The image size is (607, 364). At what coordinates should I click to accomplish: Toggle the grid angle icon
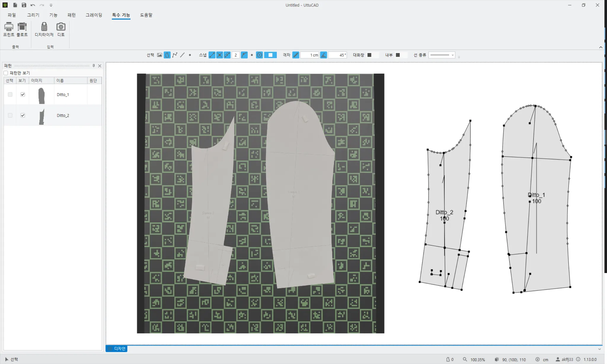(x=324, y=55)
